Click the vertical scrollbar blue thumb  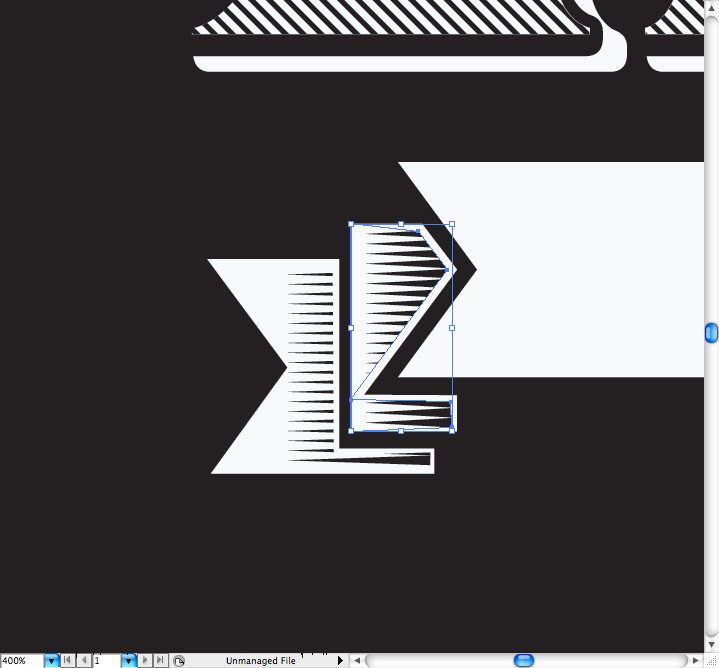pos(711,332)
